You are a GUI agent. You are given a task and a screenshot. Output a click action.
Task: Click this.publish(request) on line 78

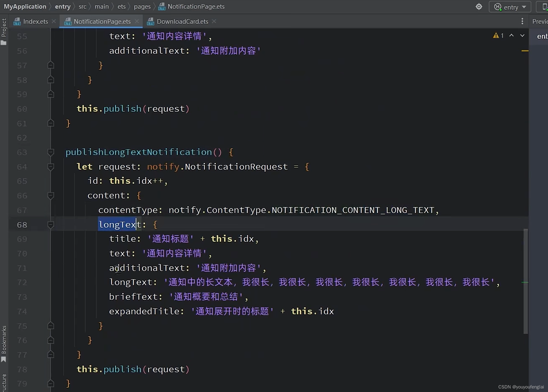133,369
